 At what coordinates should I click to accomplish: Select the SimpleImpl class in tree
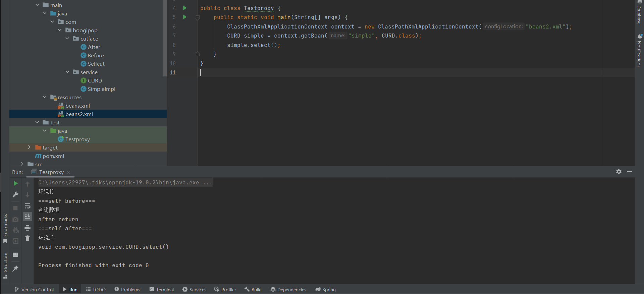(x=98, y=89)
